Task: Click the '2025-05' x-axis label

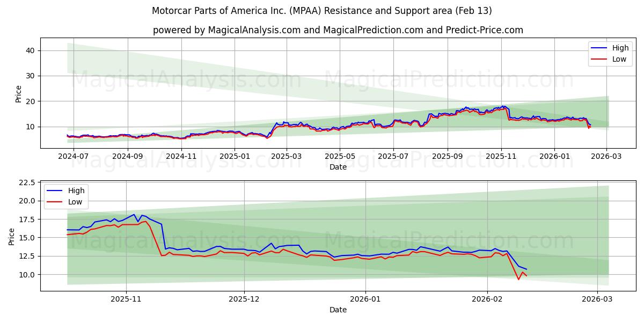Action: click(340, 156)
